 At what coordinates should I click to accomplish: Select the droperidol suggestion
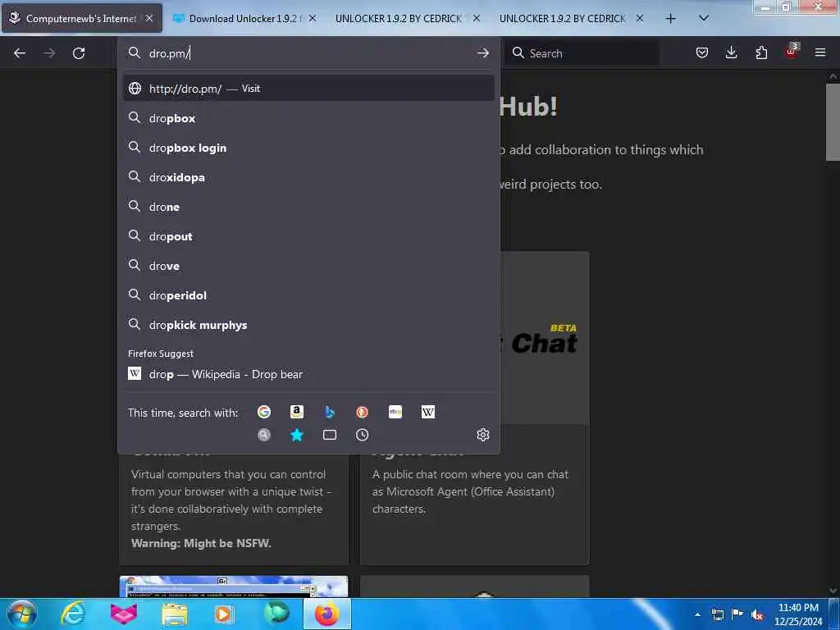click(308, 294)
